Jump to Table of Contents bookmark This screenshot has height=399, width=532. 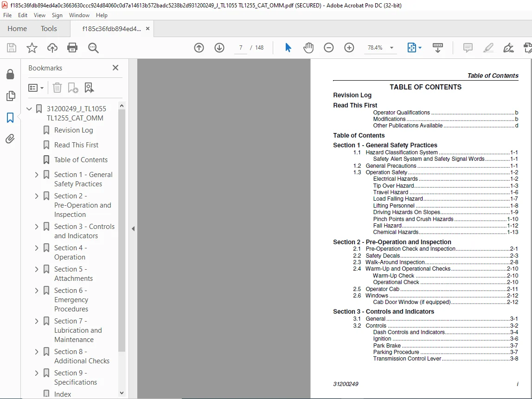pyautogui.click(x=81, y=160)
